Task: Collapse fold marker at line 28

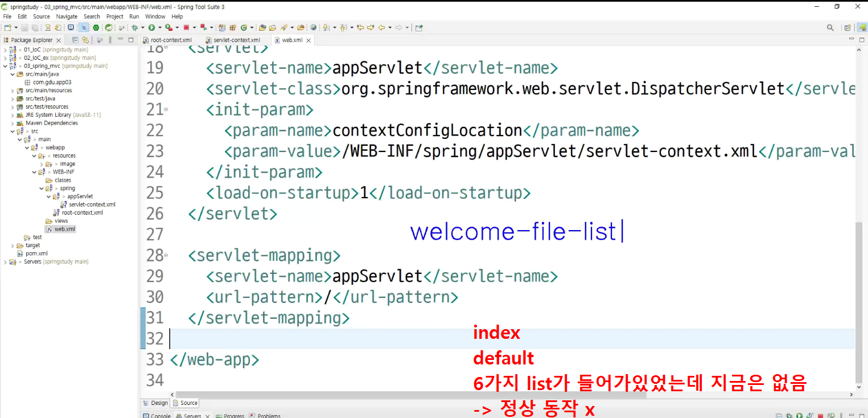Action: [166, 255]
